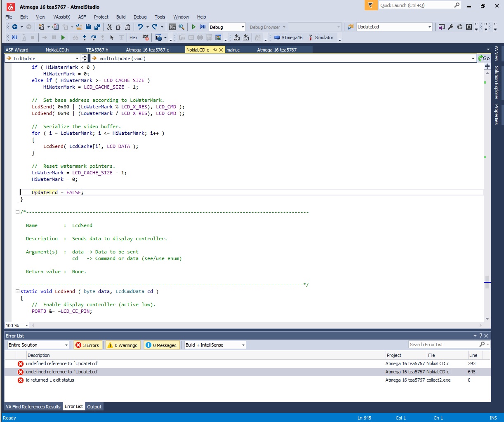
Task: Open Find in Files folder icon
Action: pyautogui.click(x=351, y=27)
